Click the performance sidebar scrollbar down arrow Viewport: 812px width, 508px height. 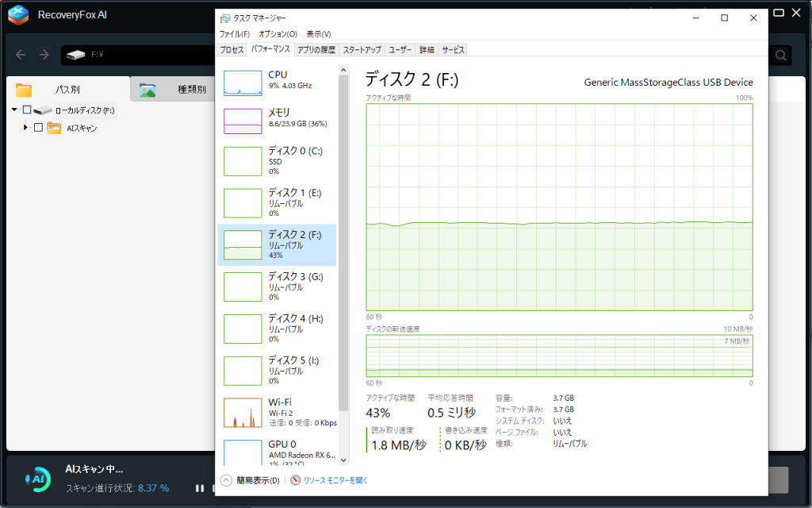click(343, 459)
